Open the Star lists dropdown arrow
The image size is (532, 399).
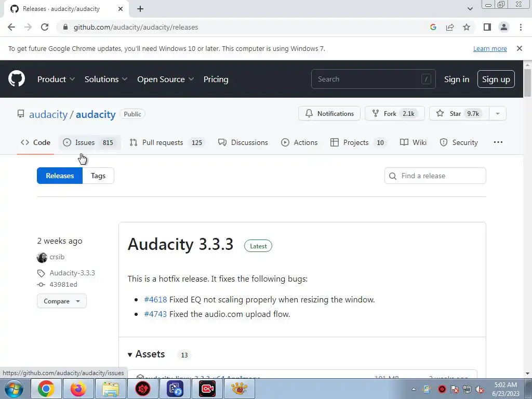[x=498, y=113]
